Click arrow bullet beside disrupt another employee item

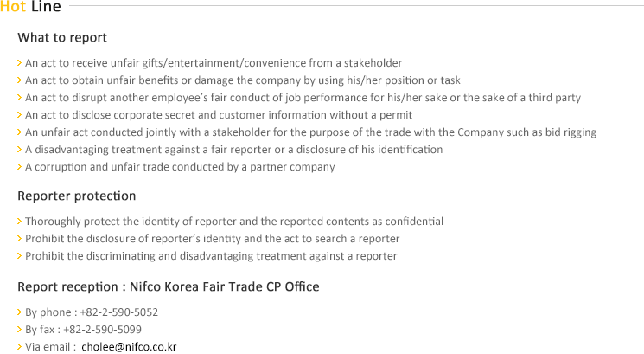[19, 98]
